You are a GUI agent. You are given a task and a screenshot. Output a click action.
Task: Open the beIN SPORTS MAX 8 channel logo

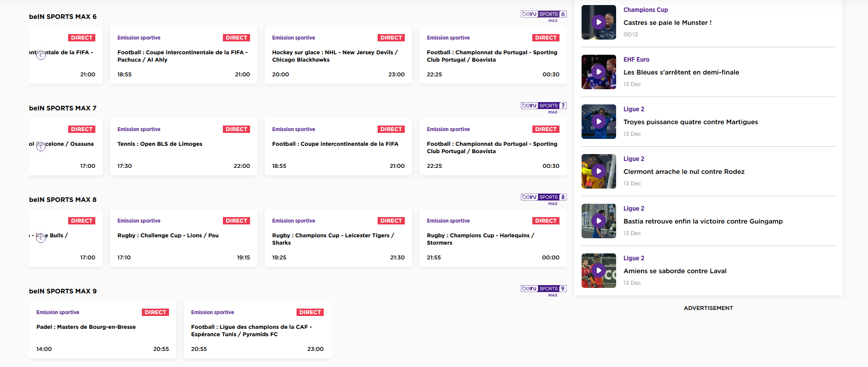(x=543, y=199)
